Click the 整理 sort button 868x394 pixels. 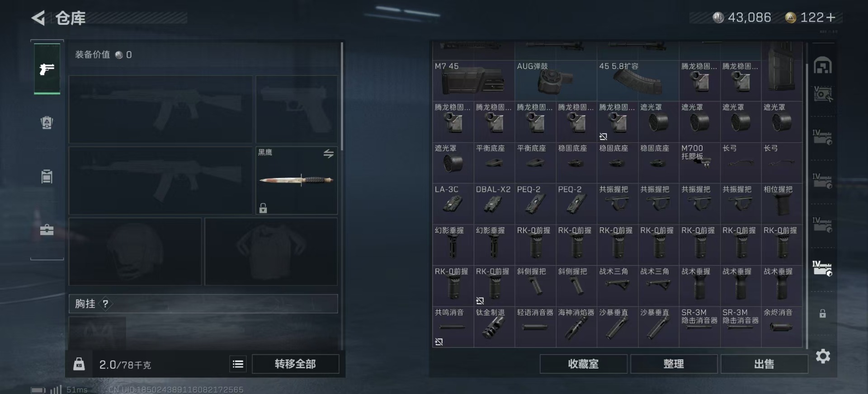[674, 364]
